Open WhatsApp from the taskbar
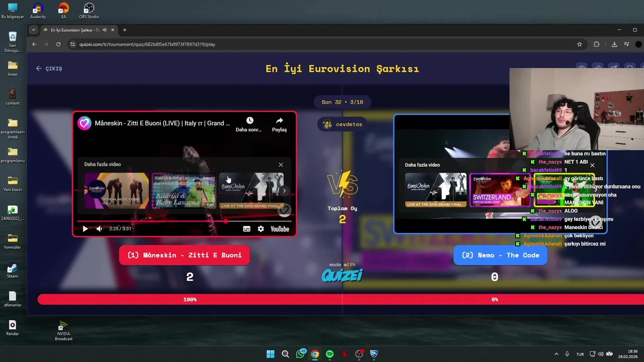The height and width of the screenshot is (362, 644). click(x=300, y=354)
